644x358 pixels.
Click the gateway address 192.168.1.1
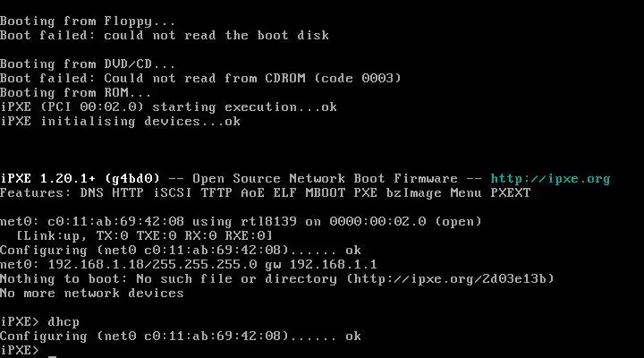(x=333, y=264)
